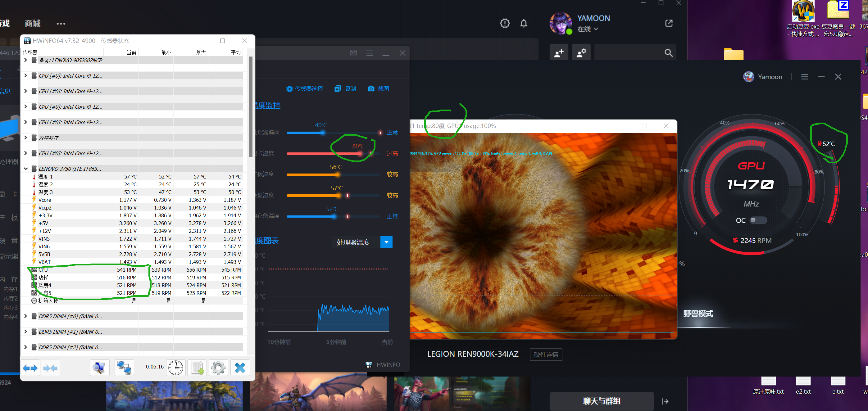This screenshot has height=411, width=868.
Task: Click 当前 column header in HWiNFO
Action: coord(131,52)
